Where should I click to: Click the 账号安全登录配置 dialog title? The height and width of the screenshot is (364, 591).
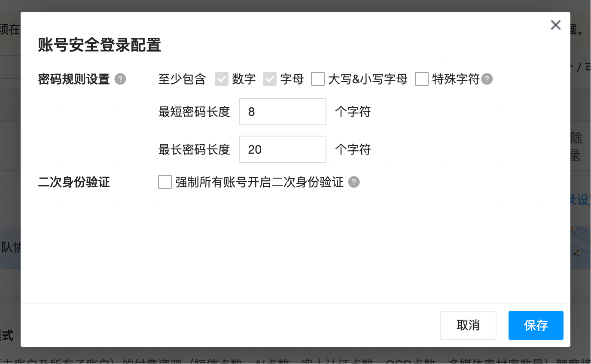coord(99,45)
